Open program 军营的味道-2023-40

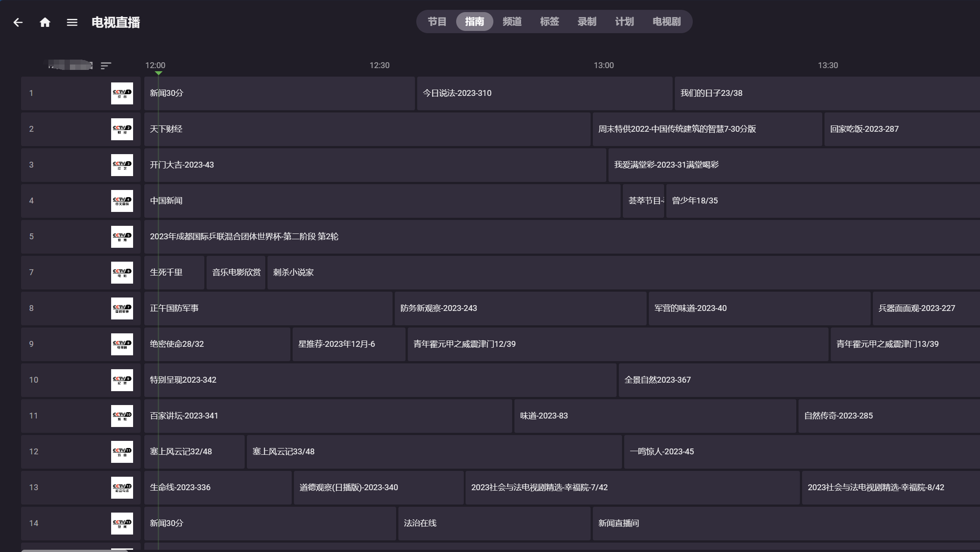pos(760,308)
